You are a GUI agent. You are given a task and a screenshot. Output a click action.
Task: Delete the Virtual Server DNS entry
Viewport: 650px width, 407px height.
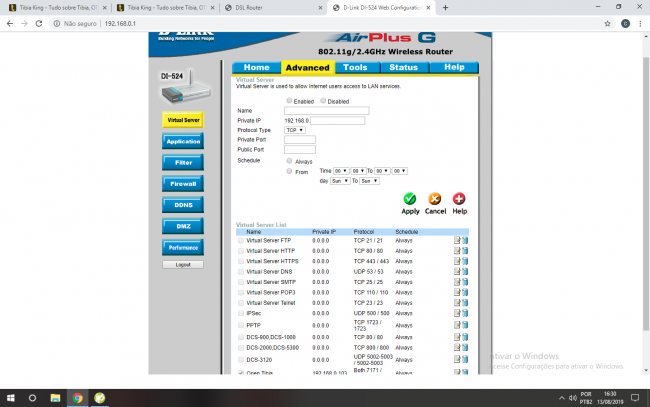[465, 271]
